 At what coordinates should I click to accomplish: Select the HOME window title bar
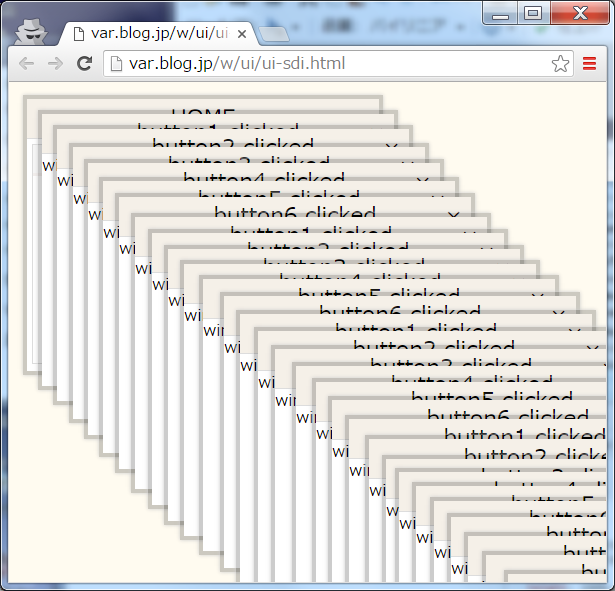(x=203, y=106)
